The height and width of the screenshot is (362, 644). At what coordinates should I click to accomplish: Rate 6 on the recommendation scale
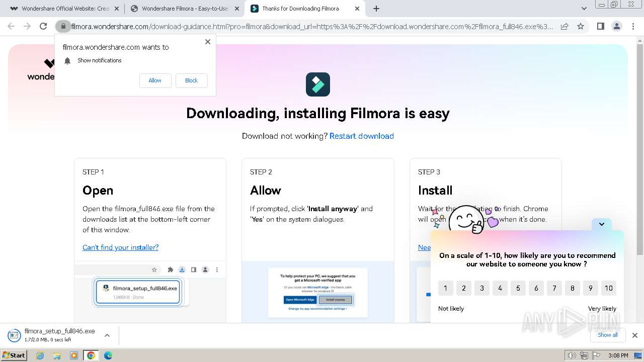tap(536, 288)
